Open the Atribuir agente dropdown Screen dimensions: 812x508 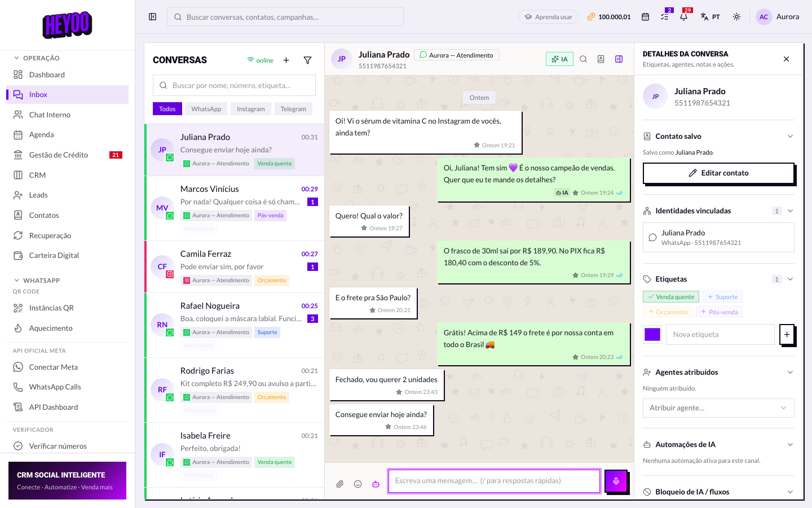(x=718, y=408)
